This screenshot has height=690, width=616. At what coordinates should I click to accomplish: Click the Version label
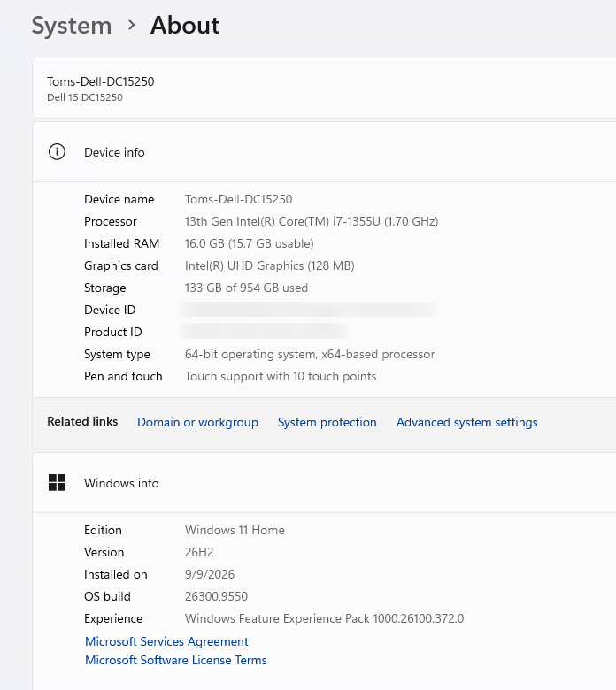104,552
